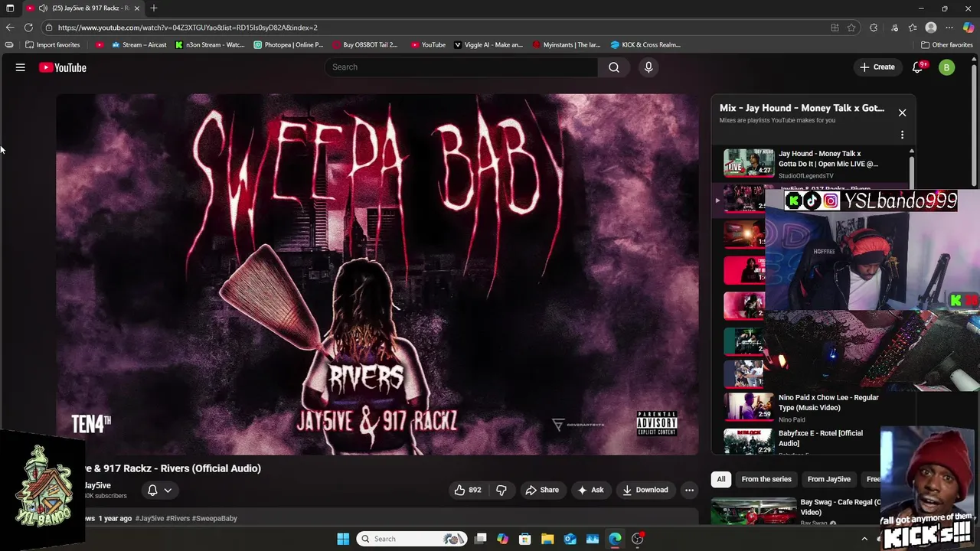Open Jay Hound Money Talk playlist item
The height and width of the screenshot is (551, 980).
[x=812, y=164]
